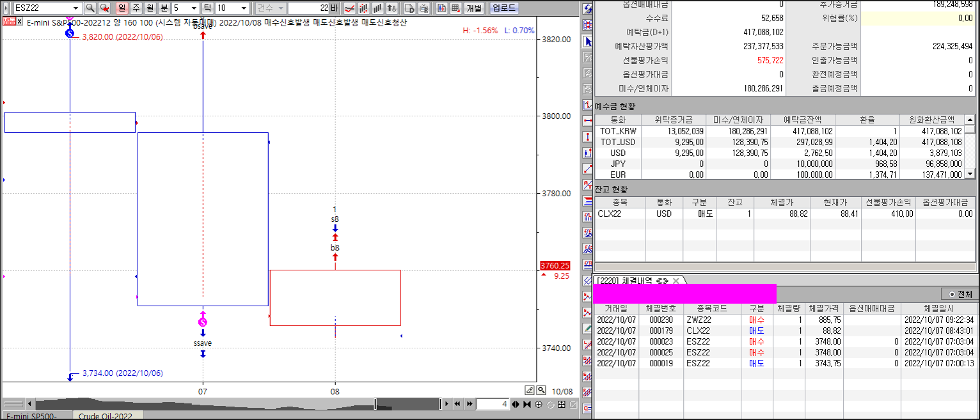Click the 업로드 upload button
The image size is (980, 420).
(504, 8)
